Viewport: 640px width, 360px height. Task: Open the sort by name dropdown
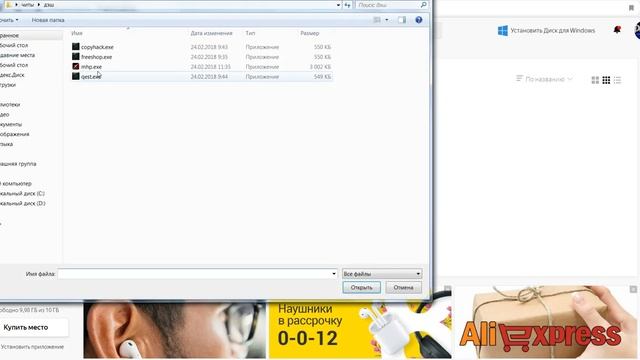(544, 79)
